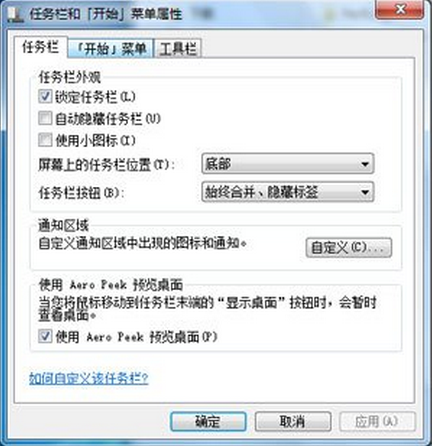
Task: Click the 任务栏按钮(B) label
Action: tap(81, 193)
